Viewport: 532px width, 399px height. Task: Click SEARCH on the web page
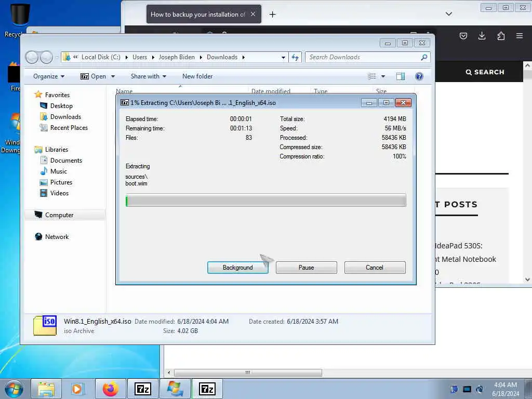pos(485,72)
